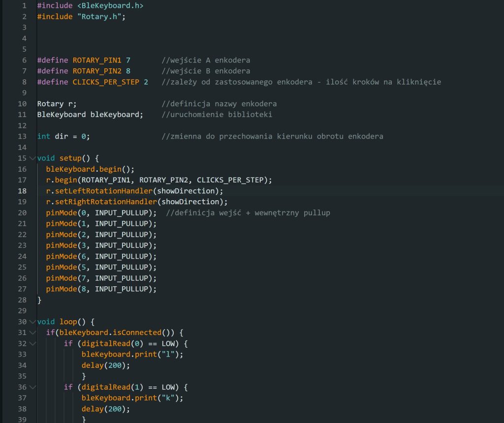
Task: Click the setLeftRotationHandler method call
Action: coord(105,191)
